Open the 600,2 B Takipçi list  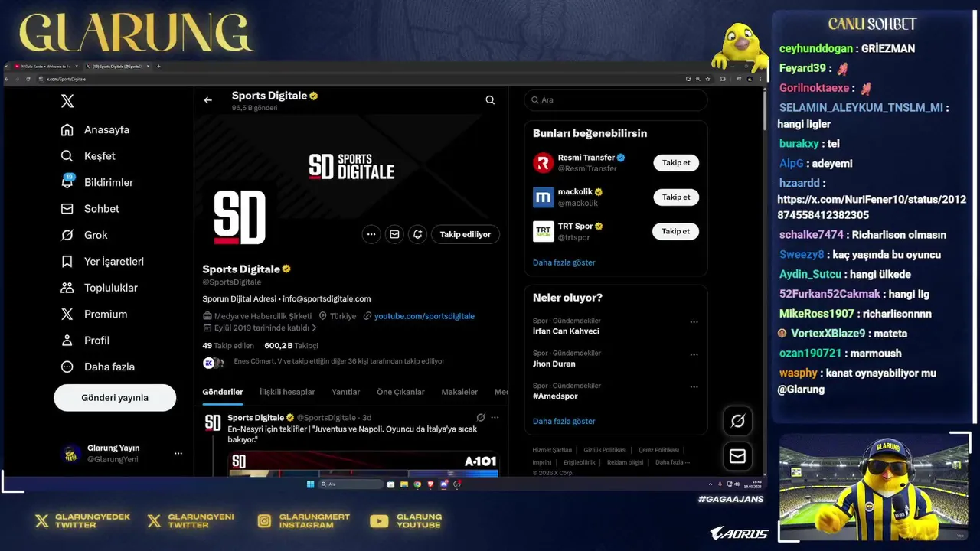(291, 346)
